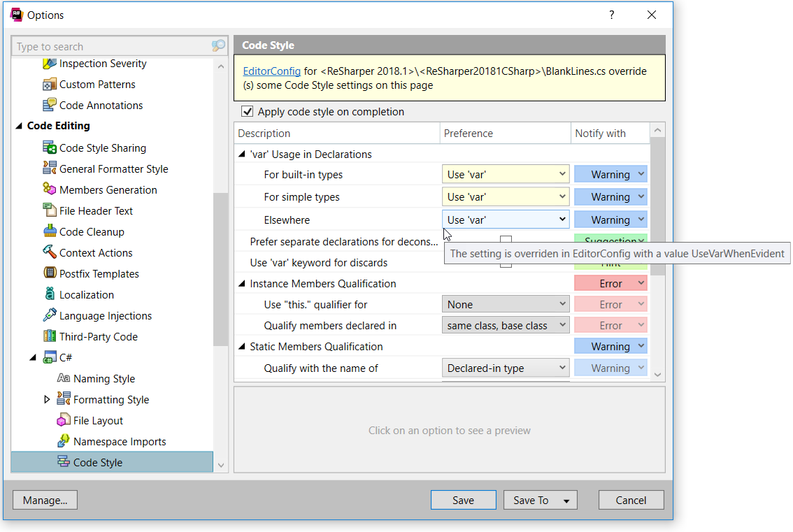Click the Notify with column header
This screenshot has height=532, width=793.
tap(610, 133)
